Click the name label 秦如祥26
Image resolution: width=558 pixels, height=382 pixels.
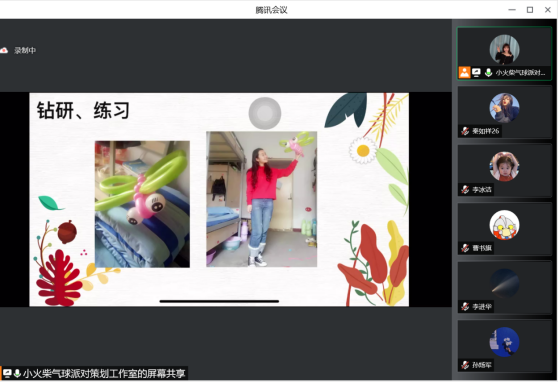pos(486,131)
